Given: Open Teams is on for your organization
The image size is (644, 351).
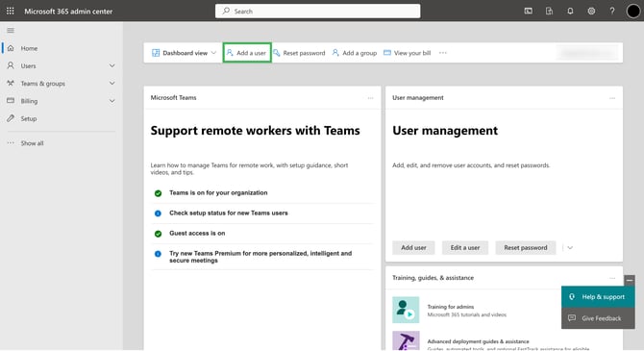Looking at the screenshot, I should (x=218, y=192).
